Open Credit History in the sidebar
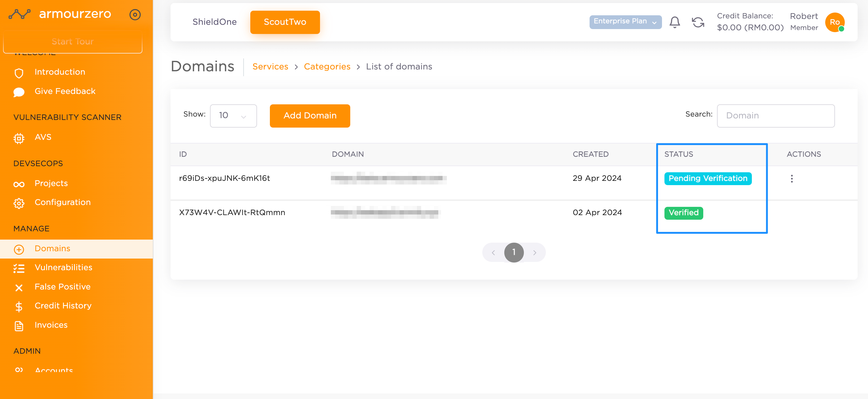The width and height of the screenshot is (868, 399). pos(63,306)
